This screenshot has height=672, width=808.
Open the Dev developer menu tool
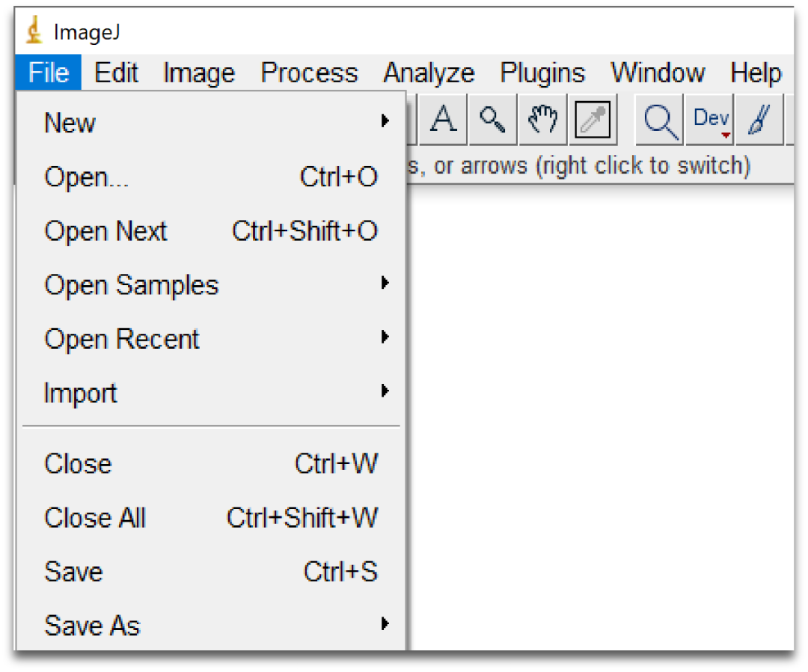tap(711, 120)
